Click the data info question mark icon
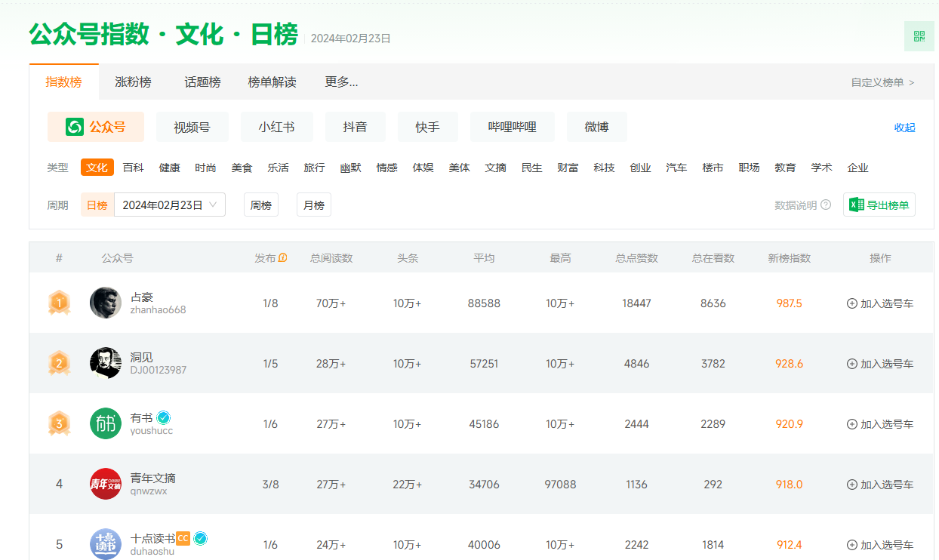The image size is (939, 560). 826,205
